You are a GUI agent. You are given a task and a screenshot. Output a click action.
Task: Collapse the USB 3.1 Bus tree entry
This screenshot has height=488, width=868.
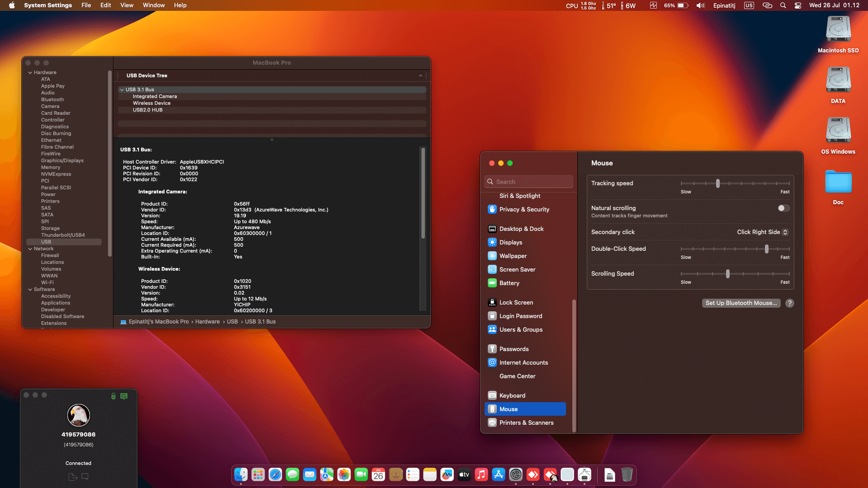[122, 89]
